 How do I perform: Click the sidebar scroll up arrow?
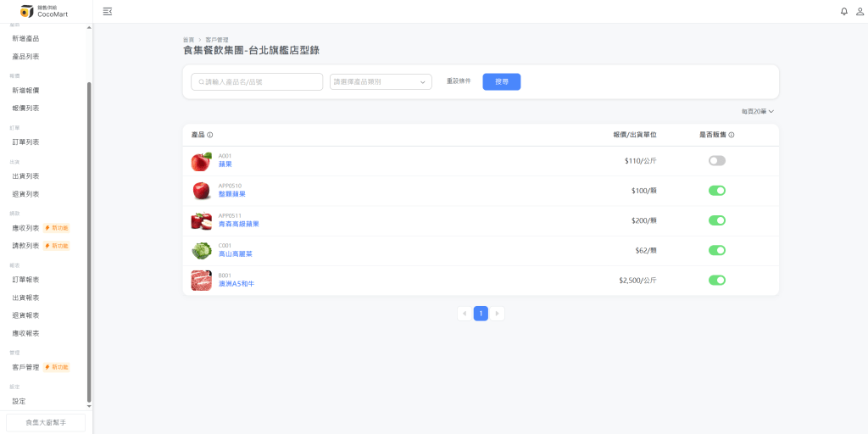pyautogui.click(x=89, y=28)
